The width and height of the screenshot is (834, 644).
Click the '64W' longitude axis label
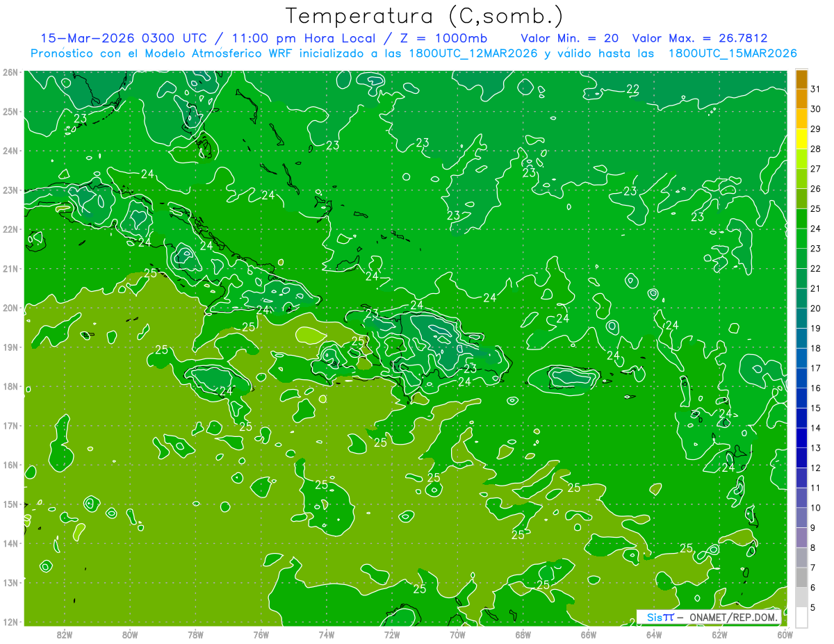[654, 634]
